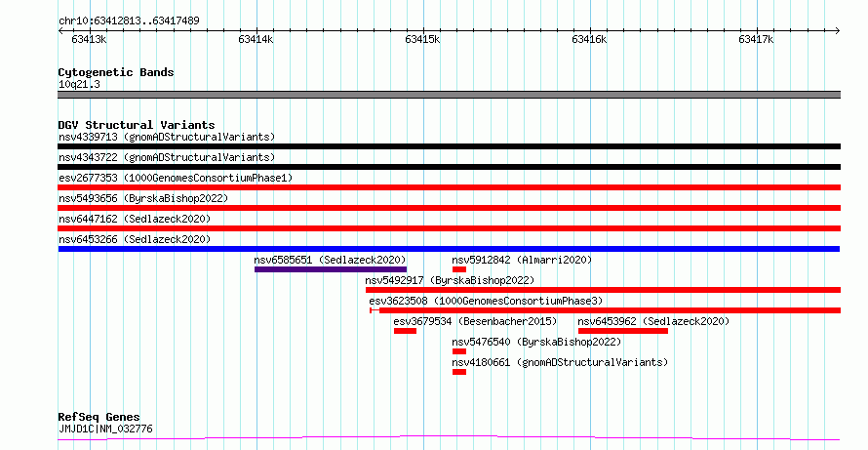Select the purple nsv6585651 variant bar
868x450 pixels.
pyautogui.click(x=331, y=269)
